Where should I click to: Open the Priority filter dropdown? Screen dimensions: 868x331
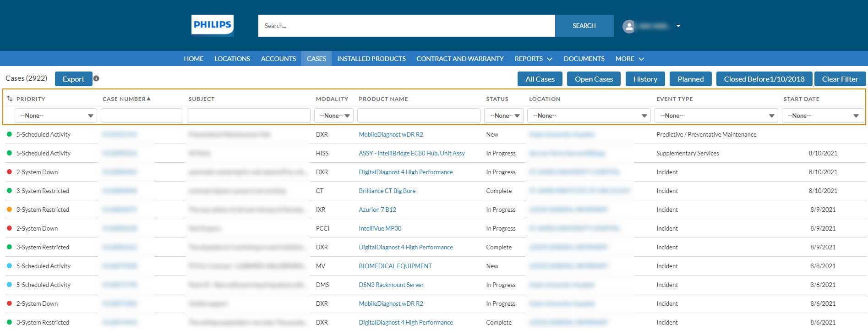click(55, 116)
